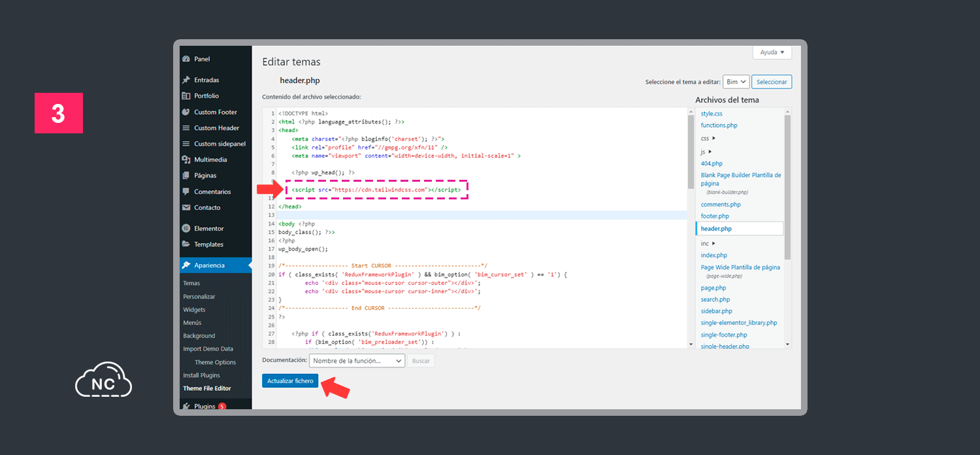Screen dimensions: 980x455
Task: Open the theme selector dropdown showing Bim
Action: point(736,82)
